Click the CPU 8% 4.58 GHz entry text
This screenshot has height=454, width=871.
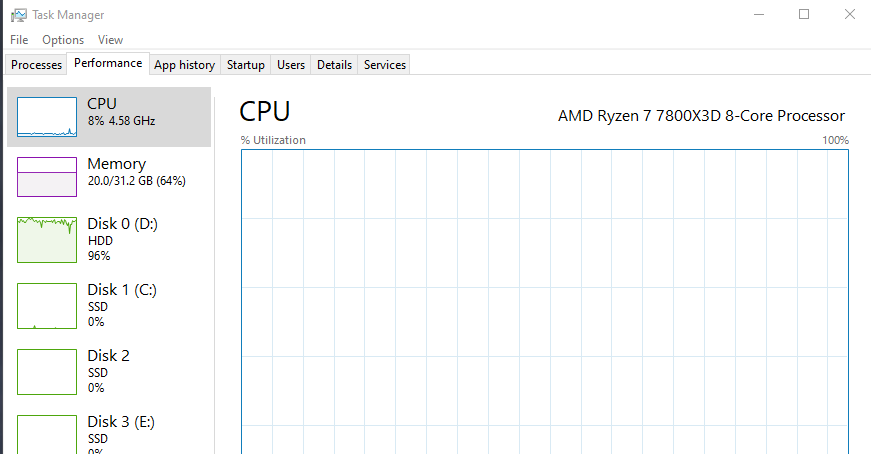(x=121, y=111)
